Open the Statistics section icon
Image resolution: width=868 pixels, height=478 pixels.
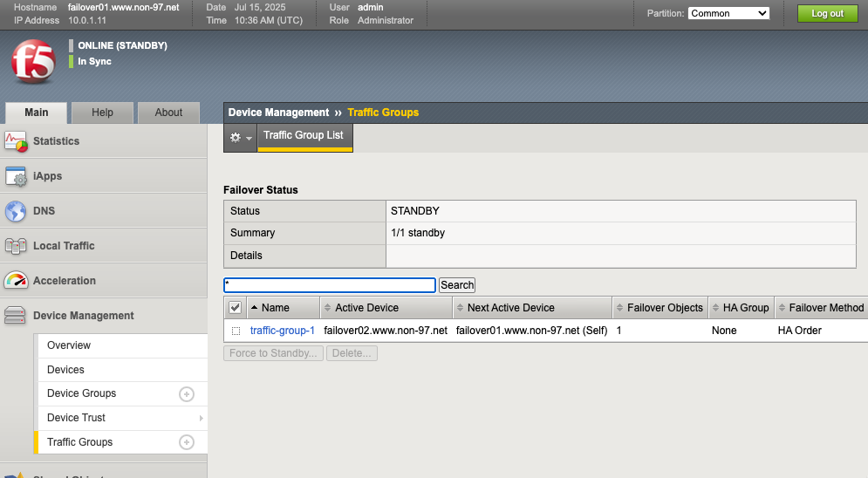16,141
